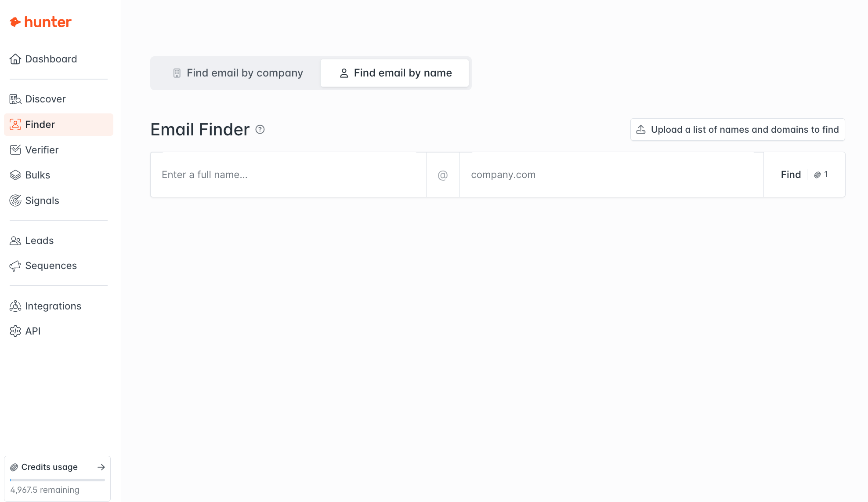The height and width of the screenshot is (502, 868).
Task: Open Sequences megaphone icon
Action: [x=15, y=266]
